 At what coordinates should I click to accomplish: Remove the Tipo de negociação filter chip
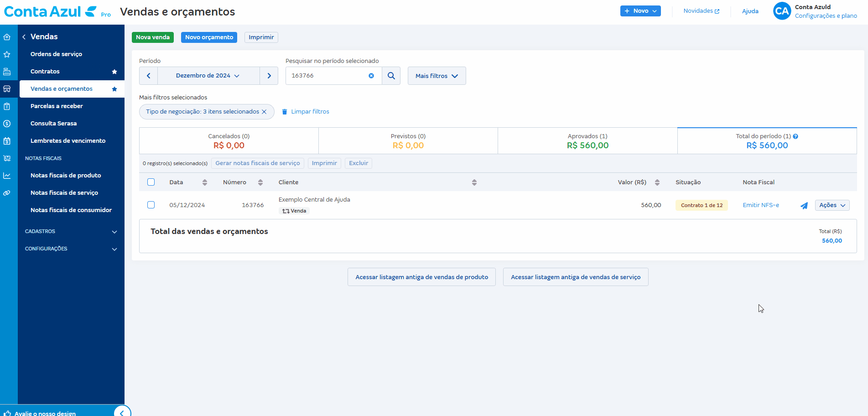[264, 112]
